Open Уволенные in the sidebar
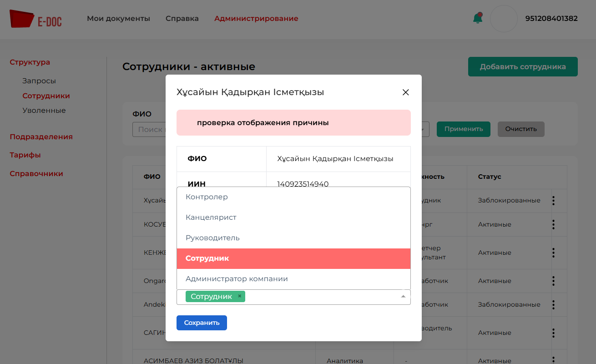 coord(44,111)
